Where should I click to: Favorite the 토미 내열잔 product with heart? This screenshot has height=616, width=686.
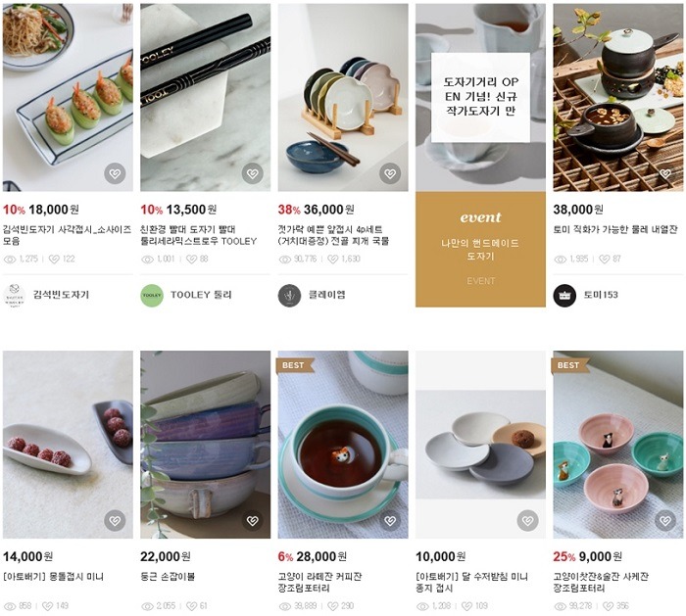(x=664, y=174)
